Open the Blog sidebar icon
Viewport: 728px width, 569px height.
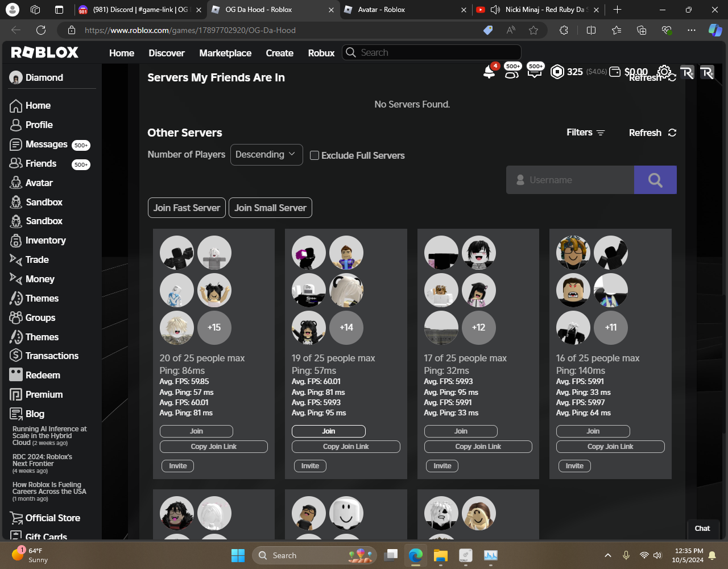(x=16, y=414)
